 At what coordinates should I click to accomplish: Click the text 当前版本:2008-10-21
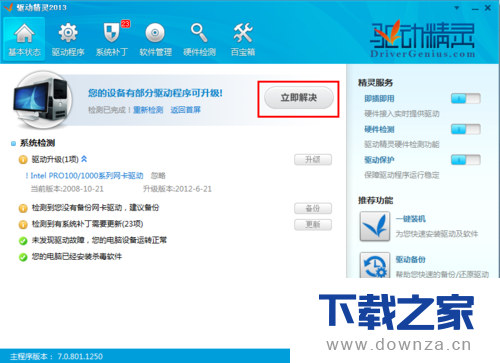(x=67, y=189)
